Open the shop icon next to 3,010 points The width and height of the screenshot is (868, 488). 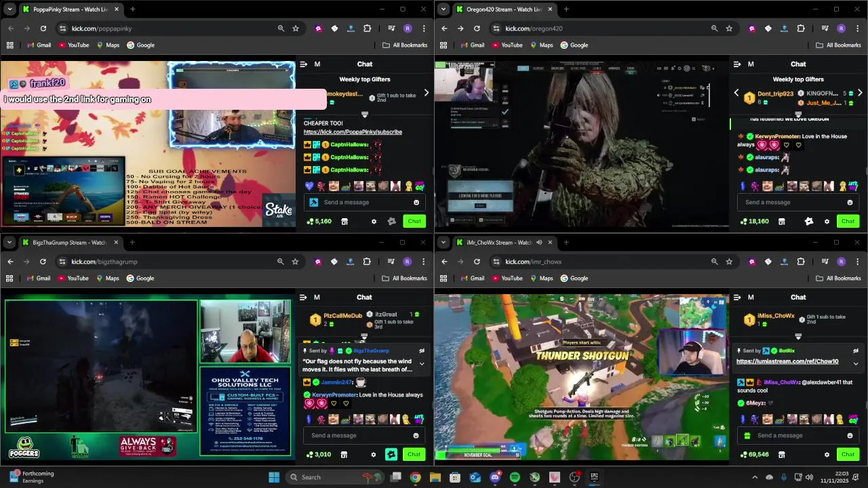[344, 454]
